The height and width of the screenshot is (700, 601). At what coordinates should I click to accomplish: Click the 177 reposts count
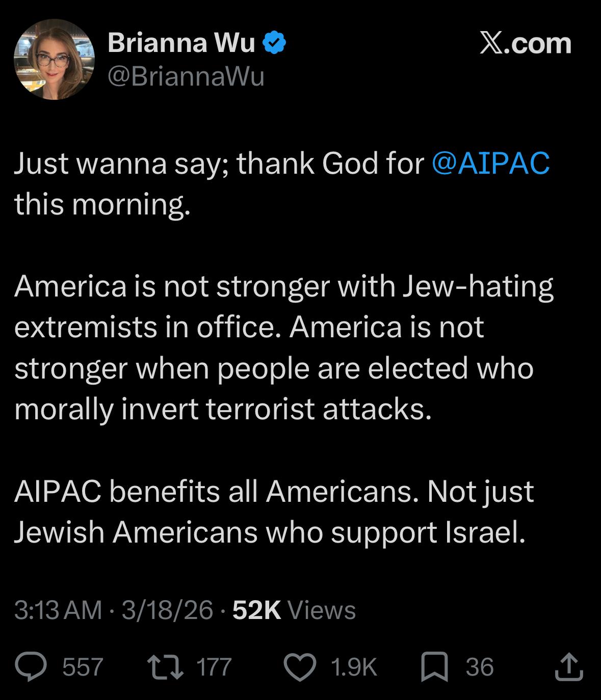(214, 667)
